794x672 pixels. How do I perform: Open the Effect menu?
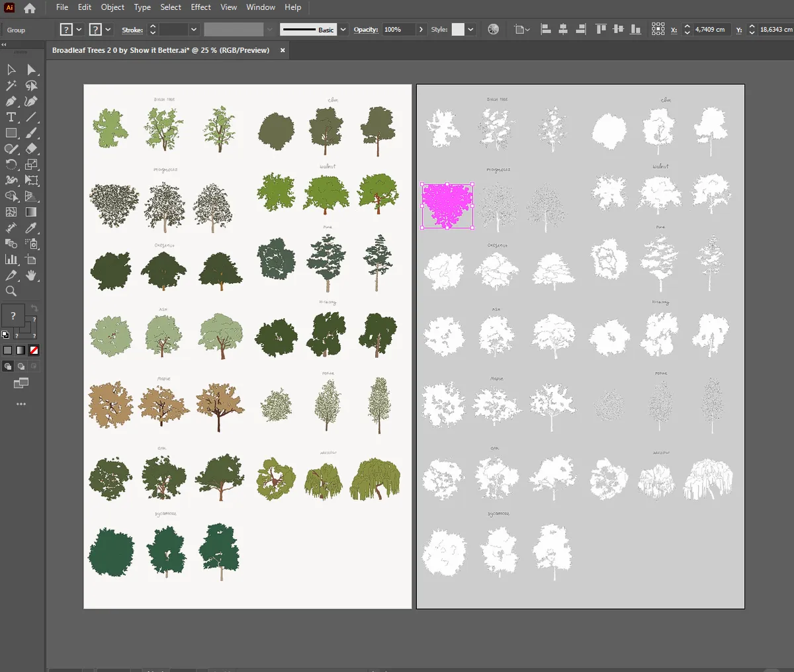point(200,7)
